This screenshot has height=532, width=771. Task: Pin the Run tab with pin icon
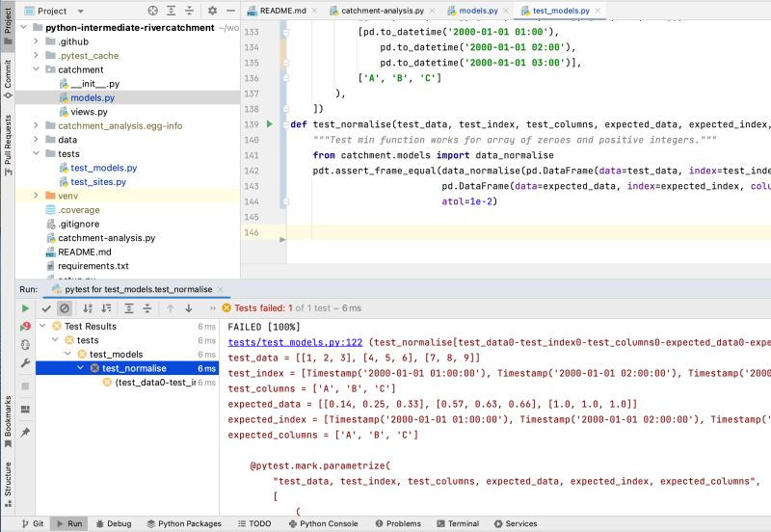click(x=26, y=432)
